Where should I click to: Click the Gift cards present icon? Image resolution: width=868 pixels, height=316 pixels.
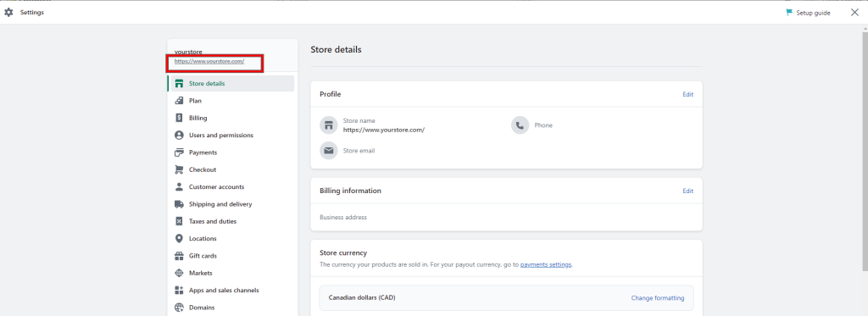[179, 256]
